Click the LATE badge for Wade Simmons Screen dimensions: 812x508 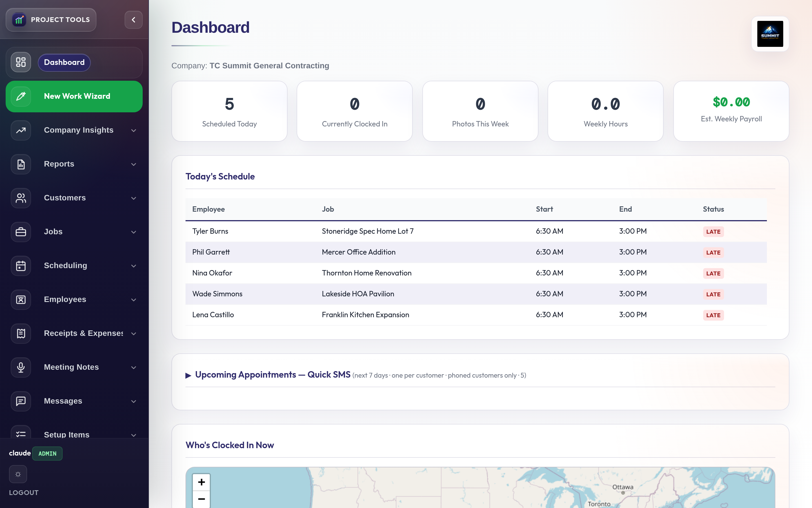[713, 294]
